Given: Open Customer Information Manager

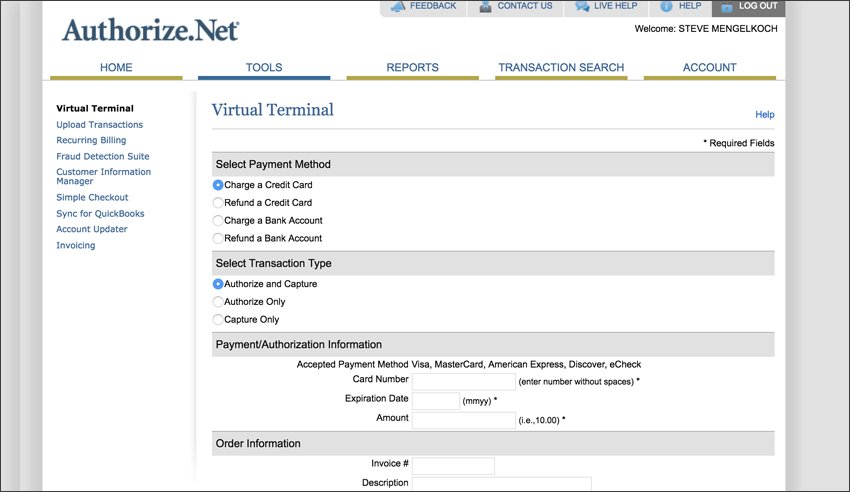Looking at the screenshot, I should pyautogui.click(x=104, y=176).
